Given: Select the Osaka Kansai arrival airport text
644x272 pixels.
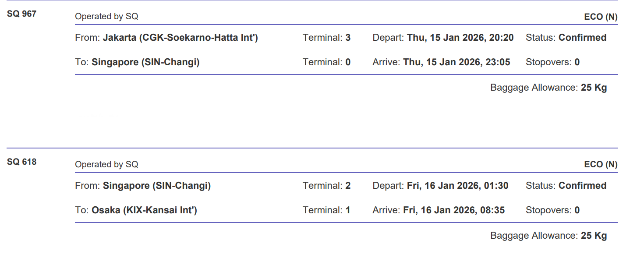Looking at the screenshot, I should tap(144, 210).
